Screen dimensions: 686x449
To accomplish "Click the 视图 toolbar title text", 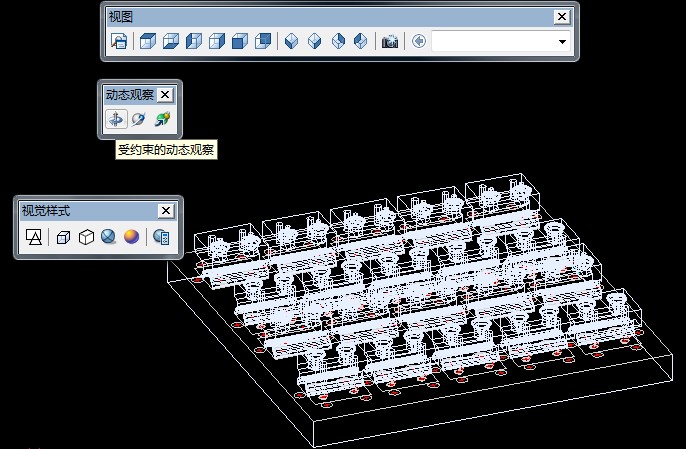I will [120, 17].
